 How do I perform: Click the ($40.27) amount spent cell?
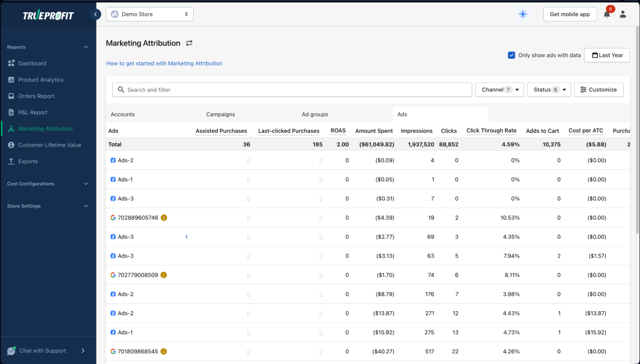click(x=383, y=351)
